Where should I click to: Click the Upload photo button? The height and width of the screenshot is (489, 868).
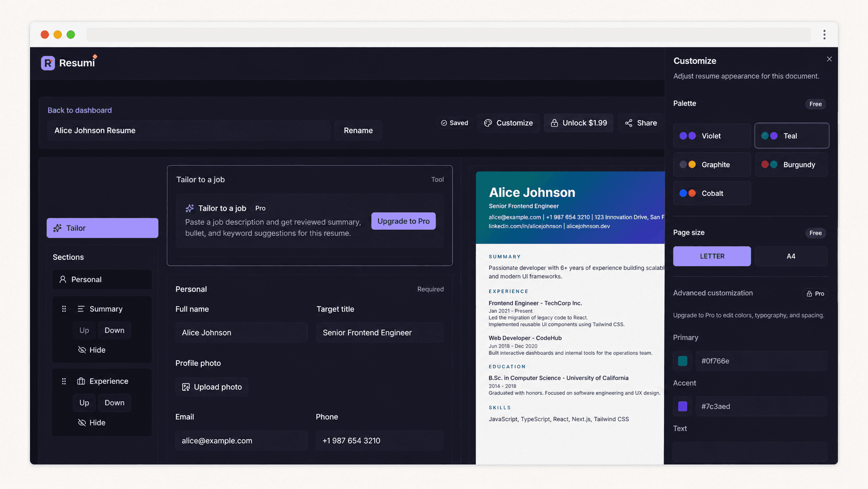[x=212, y=387]
